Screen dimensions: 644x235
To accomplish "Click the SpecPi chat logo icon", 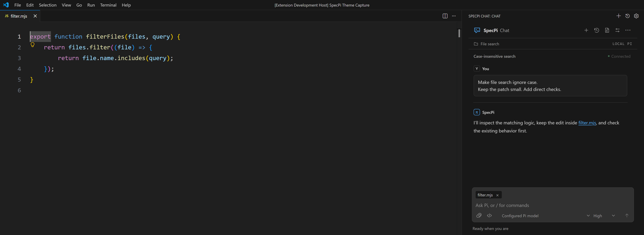I will click(x=477, y=30).
